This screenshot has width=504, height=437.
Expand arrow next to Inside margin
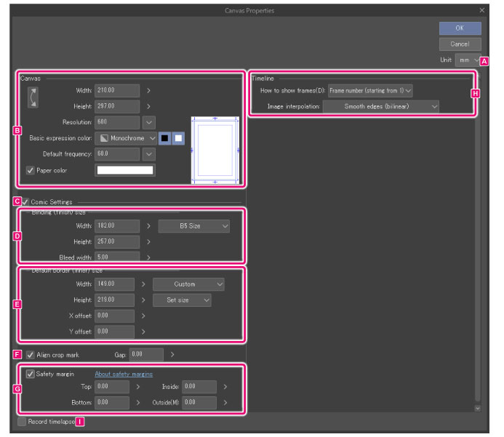[225, 387]
